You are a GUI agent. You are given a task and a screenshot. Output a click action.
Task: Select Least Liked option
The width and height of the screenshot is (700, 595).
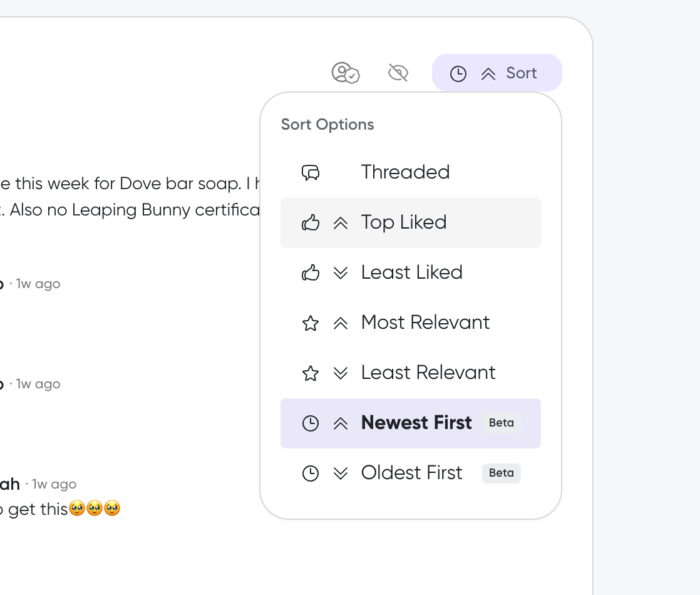pos(410,272)
